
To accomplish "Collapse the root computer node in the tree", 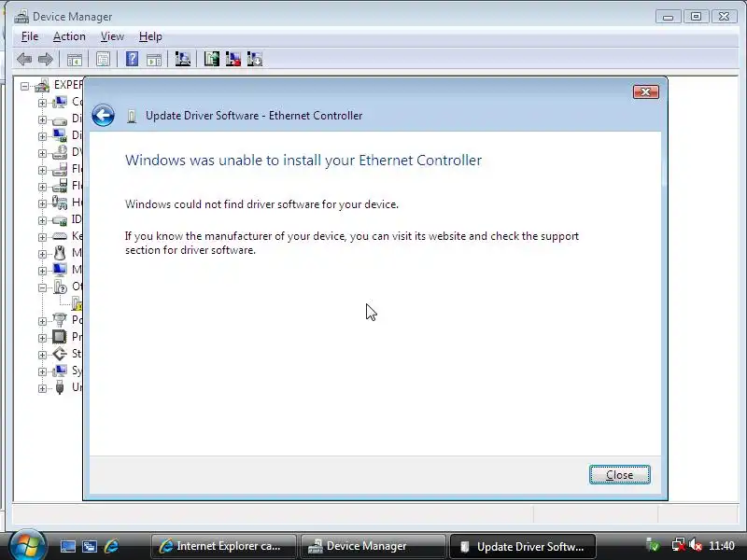I will 24,86.
